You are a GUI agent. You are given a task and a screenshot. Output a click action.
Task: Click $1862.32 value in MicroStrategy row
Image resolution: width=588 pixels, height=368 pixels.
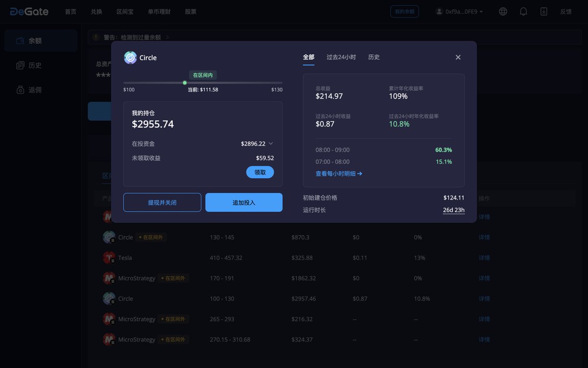(x=304, y=278)
